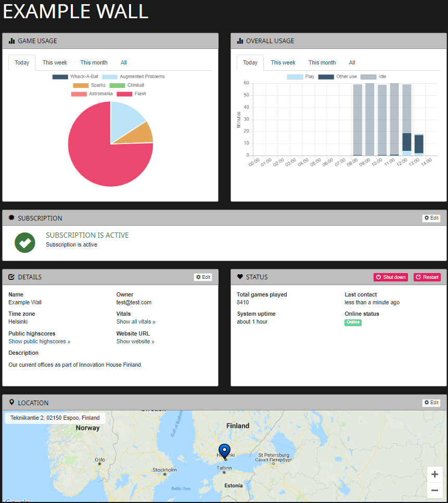Click owner email test@test.com

(x=134, y=302)
